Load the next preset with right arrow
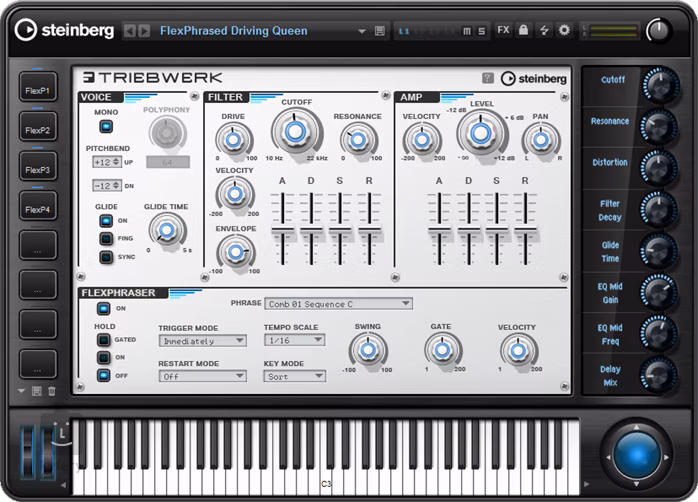This screenshot has width=698, height=502. point(145,31)
